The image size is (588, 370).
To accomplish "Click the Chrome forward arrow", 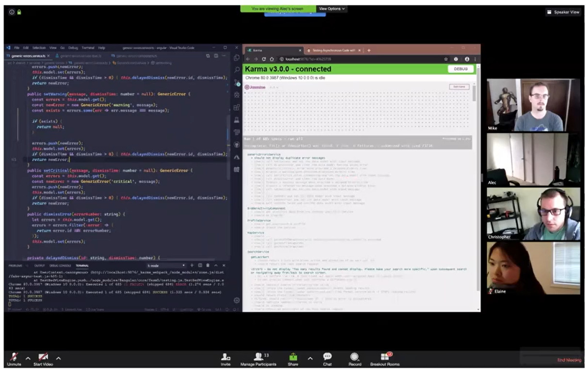I will pos(256,59).
